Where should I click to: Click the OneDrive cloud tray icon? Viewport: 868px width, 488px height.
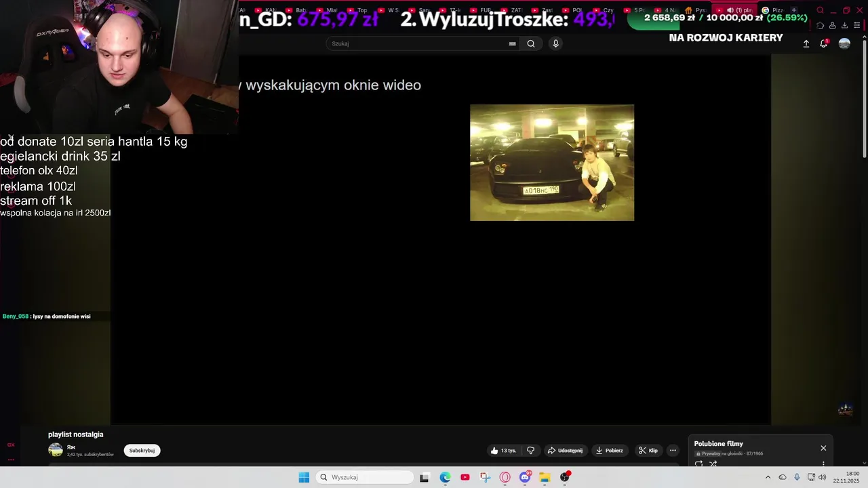pyautogui.click(x=782, y=477)
